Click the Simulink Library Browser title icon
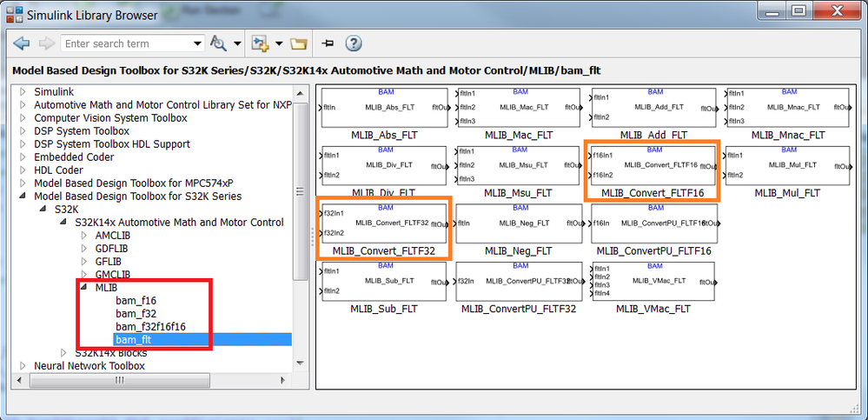 (14, 15)
